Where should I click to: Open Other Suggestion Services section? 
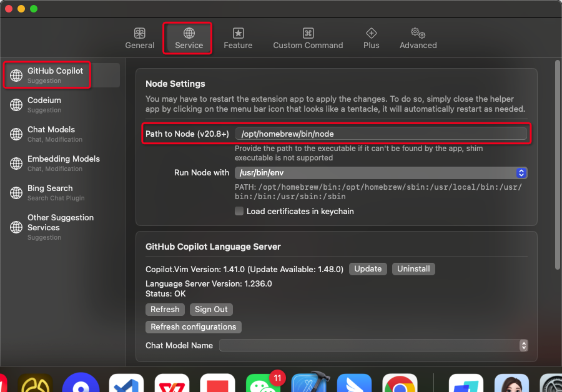click(x=62, y=227)
